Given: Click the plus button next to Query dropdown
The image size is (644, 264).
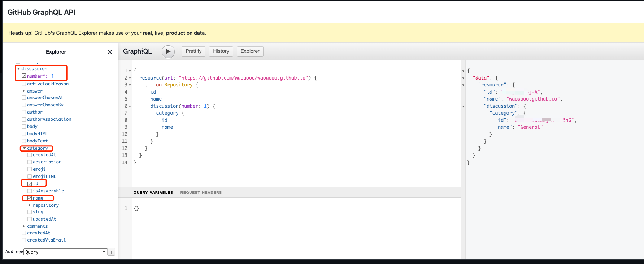Looking at the screenshot, I should tap(111, 252).
